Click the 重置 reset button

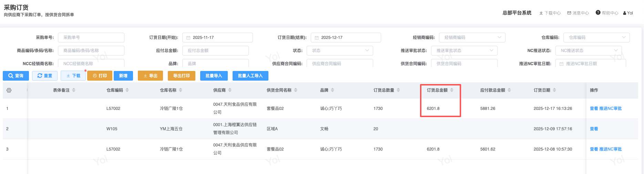(x=45, y=76)
